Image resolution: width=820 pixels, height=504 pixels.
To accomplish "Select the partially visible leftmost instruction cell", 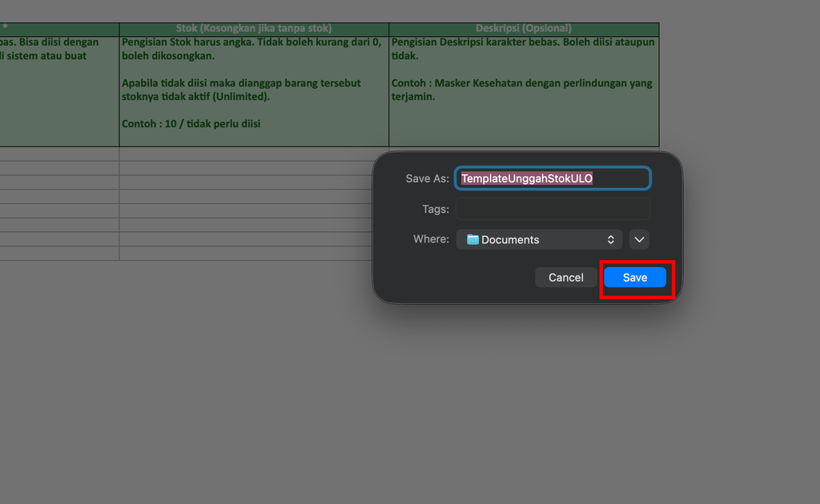I will coord(59,91).
